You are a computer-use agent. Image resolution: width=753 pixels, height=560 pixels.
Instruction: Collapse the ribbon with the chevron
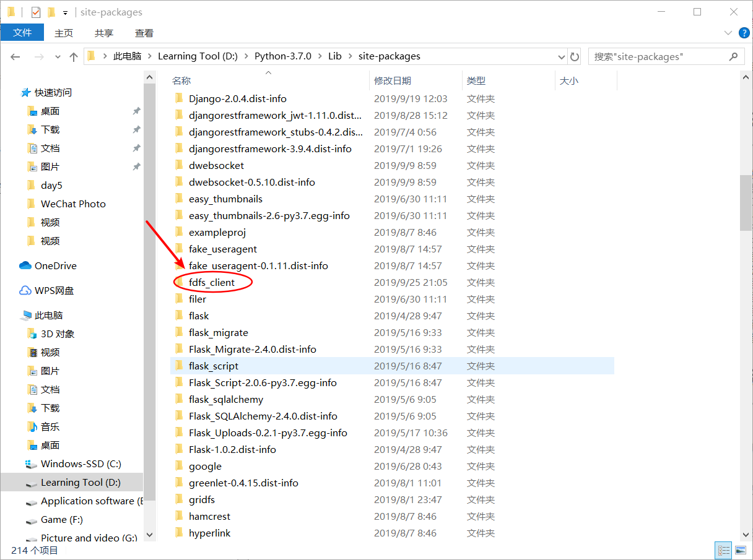(729, 33)
